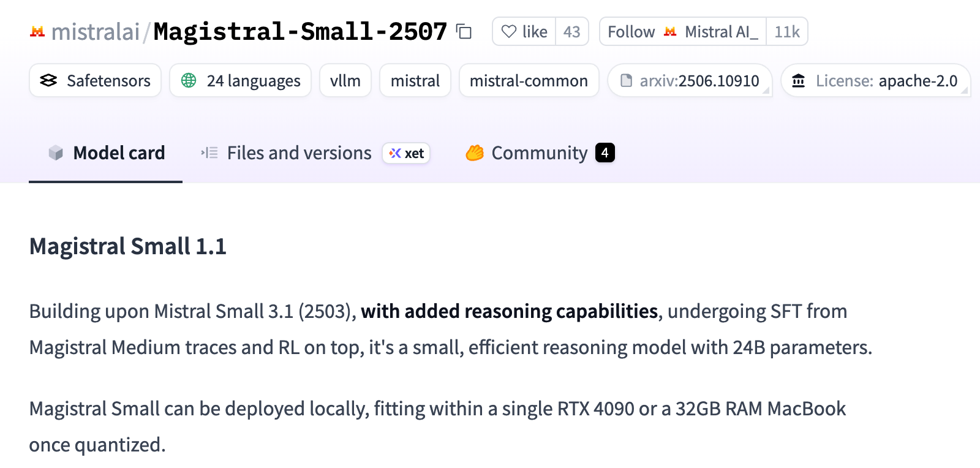
Task: Click the 43 likes count
Action: pos(572,31)
